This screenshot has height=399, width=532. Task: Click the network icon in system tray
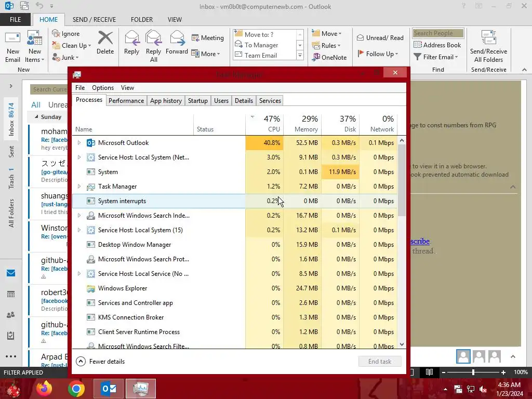coord(471,389)
